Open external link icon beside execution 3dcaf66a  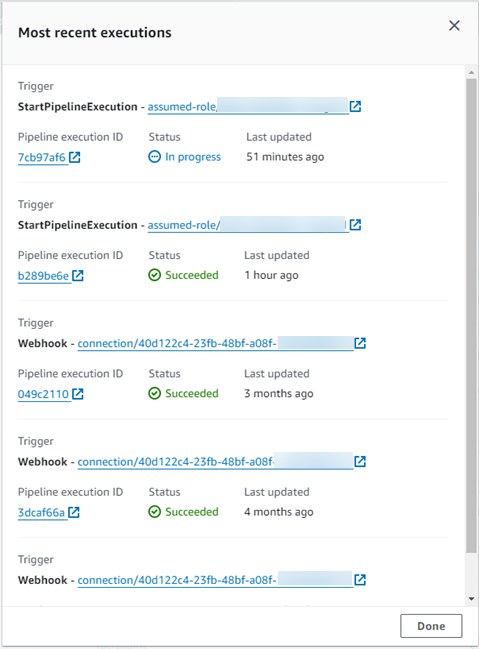74,512
